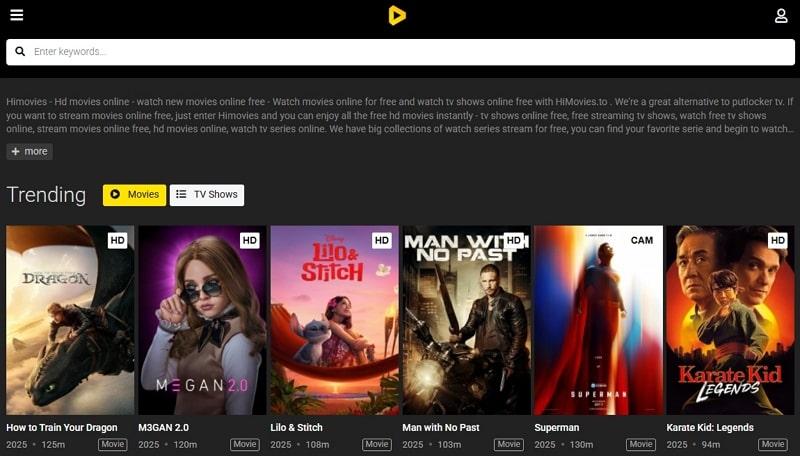Click the Karate Kid: Legends title
The height and width of the screenshot is (456, 800).
[x=710, y=427]
